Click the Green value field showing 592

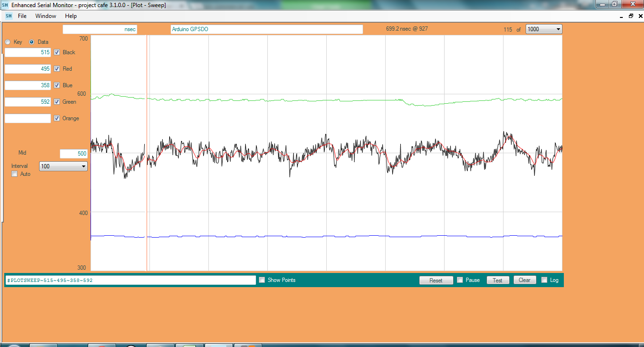pyautogui.click(x=27, y=102)
